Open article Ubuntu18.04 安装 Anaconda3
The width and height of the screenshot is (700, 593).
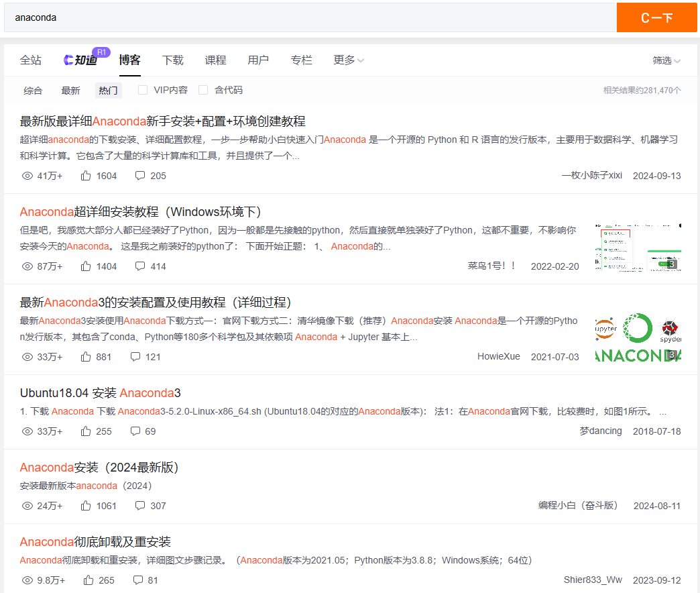pyautogui.click(x=101, y=393)
